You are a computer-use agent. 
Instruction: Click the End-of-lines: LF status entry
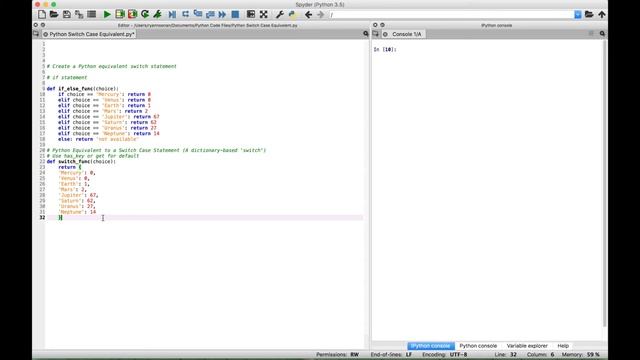pyautogui.click(x=391, y=355)
